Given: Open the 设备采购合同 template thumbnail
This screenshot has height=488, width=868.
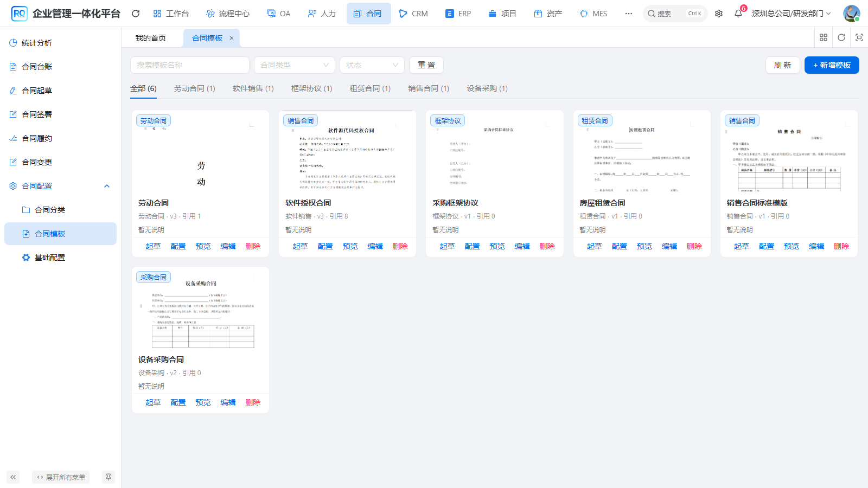Looking at the screenshot, I should click(x=200, y=308).
